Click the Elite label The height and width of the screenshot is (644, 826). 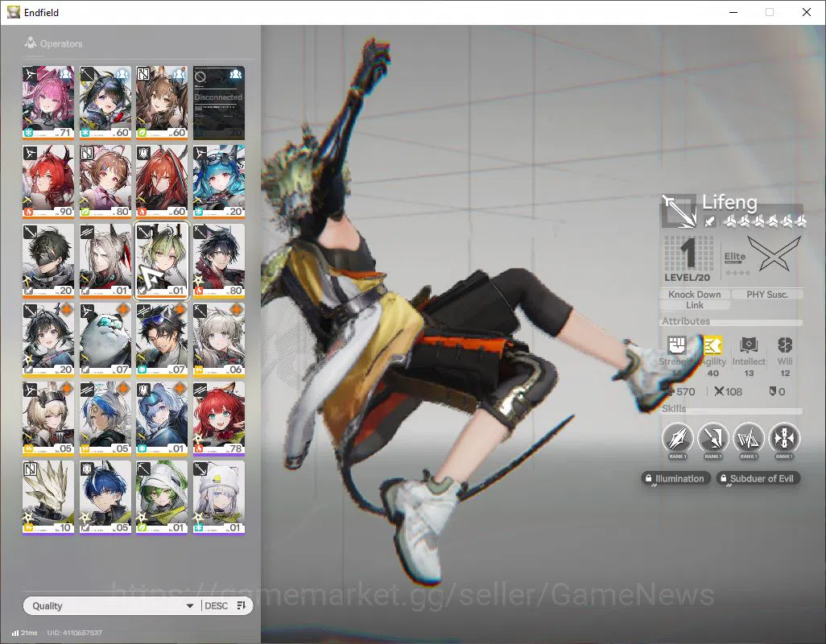click(734, 256)
